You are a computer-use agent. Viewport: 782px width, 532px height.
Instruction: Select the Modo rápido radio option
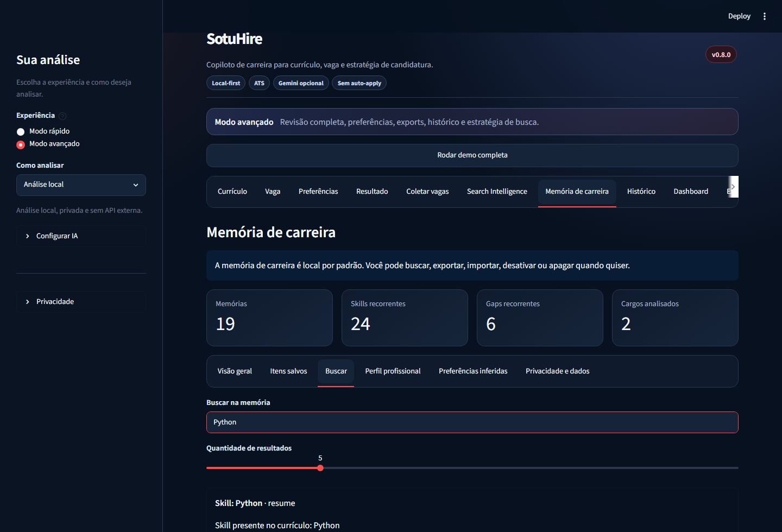click(x=21, y=131)
